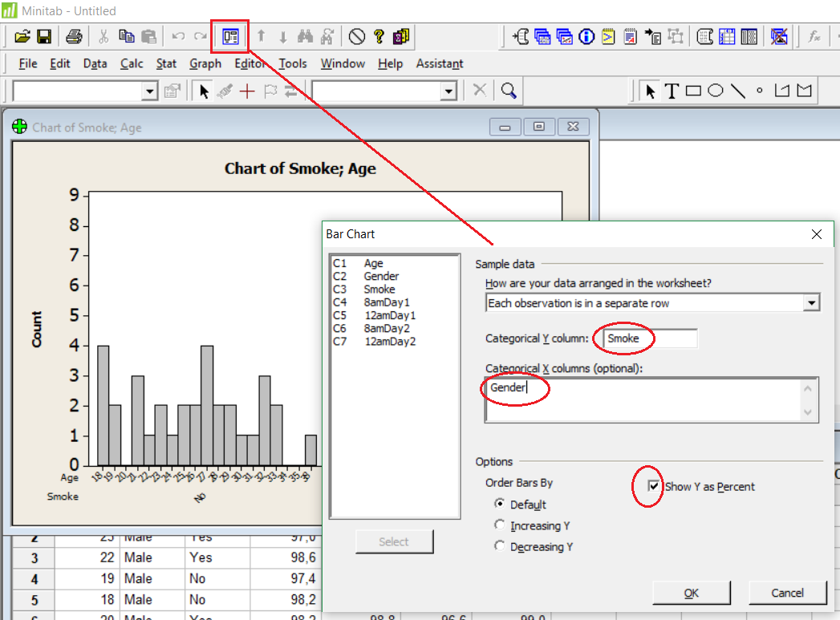The image size is (840, 620).
Task: Open the Tools menu
Action: click(x=293, y=63)
